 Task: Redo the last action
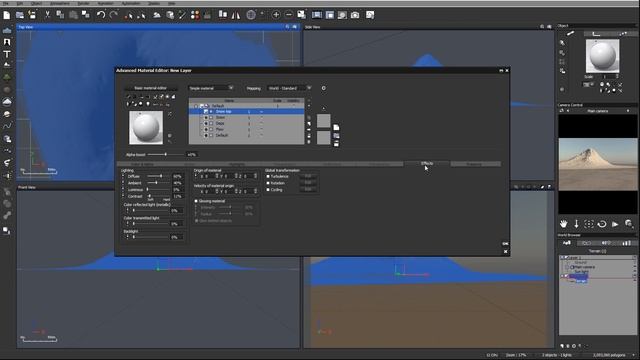coord(114,15)
